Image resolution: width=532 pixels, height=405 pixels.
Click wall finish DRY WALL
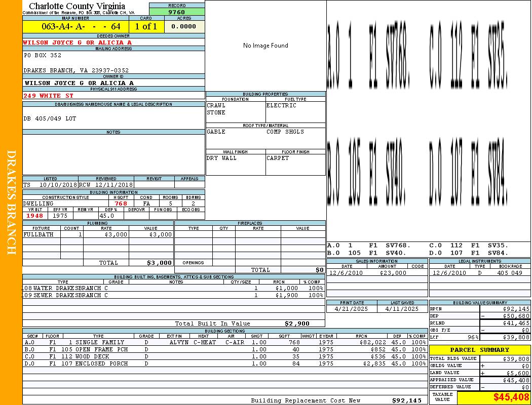point(221,158)
